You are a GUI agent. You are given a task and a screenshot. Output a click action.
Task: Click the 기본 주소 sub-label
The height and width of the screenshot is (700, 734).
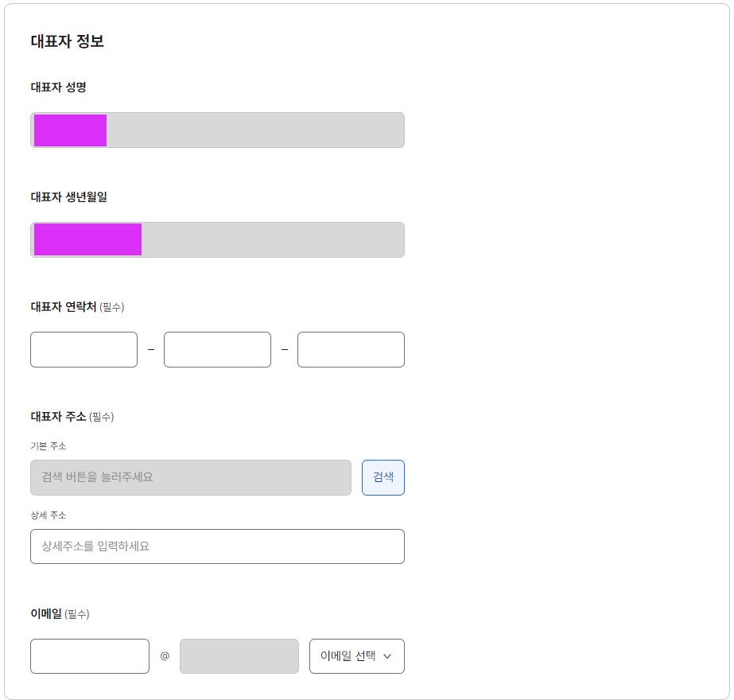[x=48, y=445]
